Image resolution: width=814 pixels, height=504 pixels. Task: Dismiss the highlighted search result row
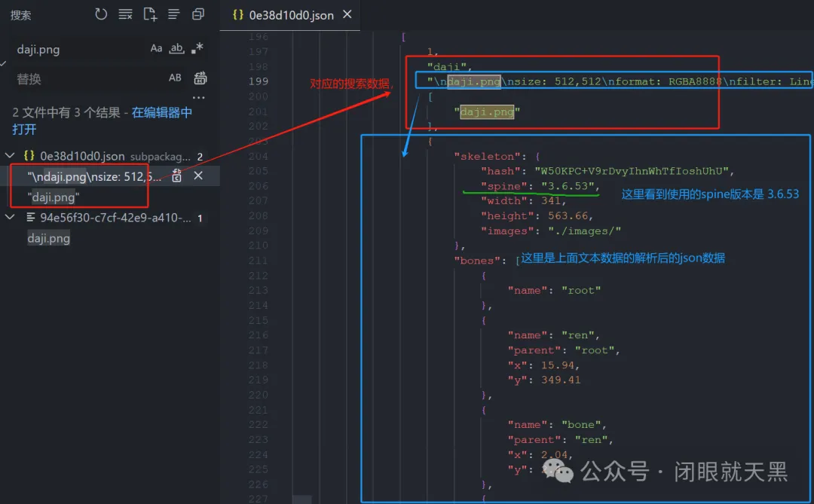pyautogui.click(x=198, y=176)
